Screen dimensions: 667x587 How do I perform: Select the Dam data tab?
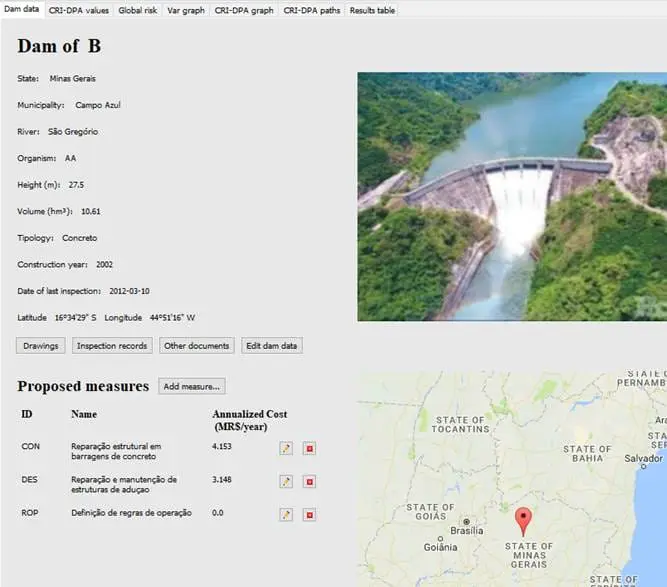(21, 9)
